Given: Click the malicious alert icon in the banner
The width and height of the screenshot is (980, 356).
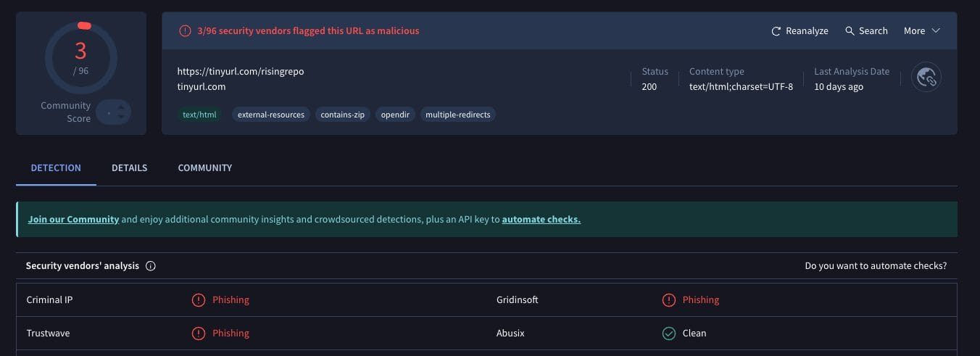Looking at the screenshot, I should click(x=185, y=31).
